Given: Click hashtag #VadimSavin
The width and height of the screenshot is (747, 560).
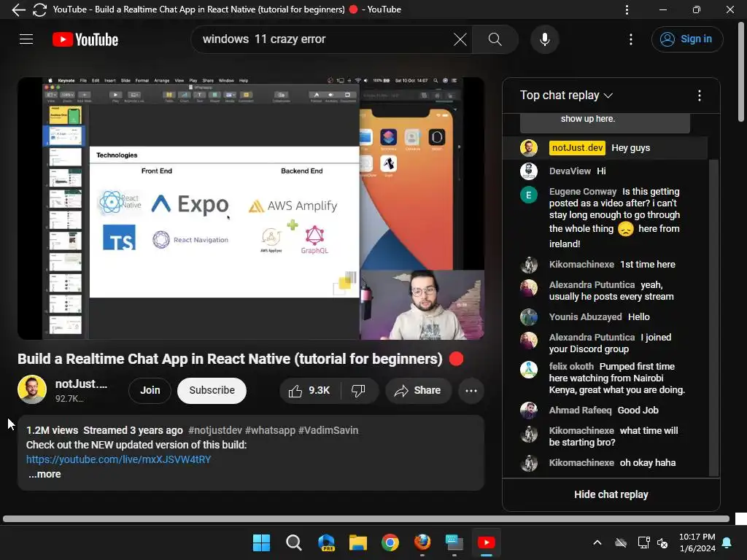Looking at the screenshot, I should (328, 430).
